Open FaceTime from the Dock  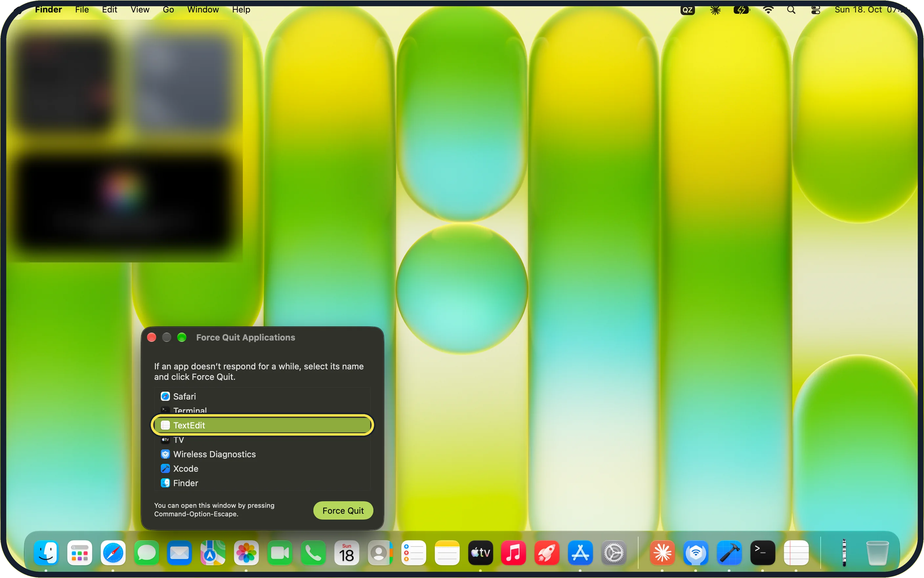coord(280,552)
